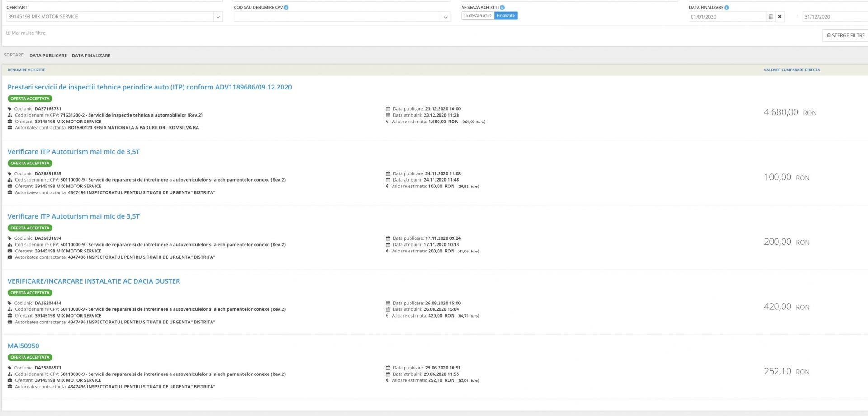
Task: Click the end date field showing 31/12/2020
Action: (x=834, y=17)
